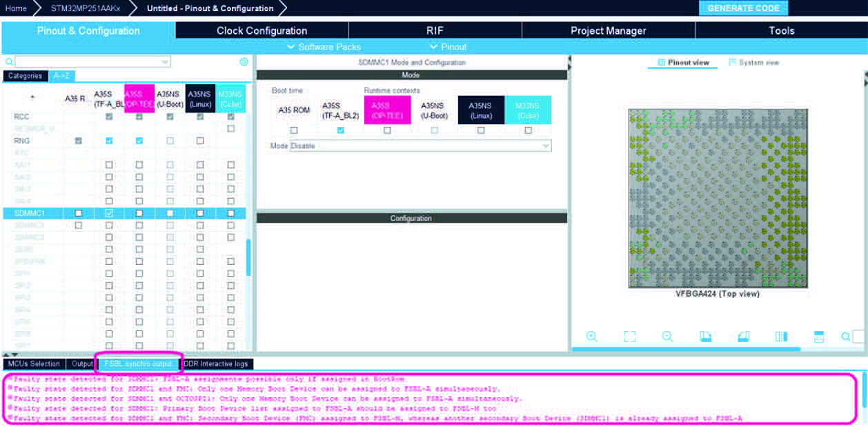The height and width of the screenshot is (427, 868).
Task: Click the peripheral search magnifier icon
Action: [9, 62]
